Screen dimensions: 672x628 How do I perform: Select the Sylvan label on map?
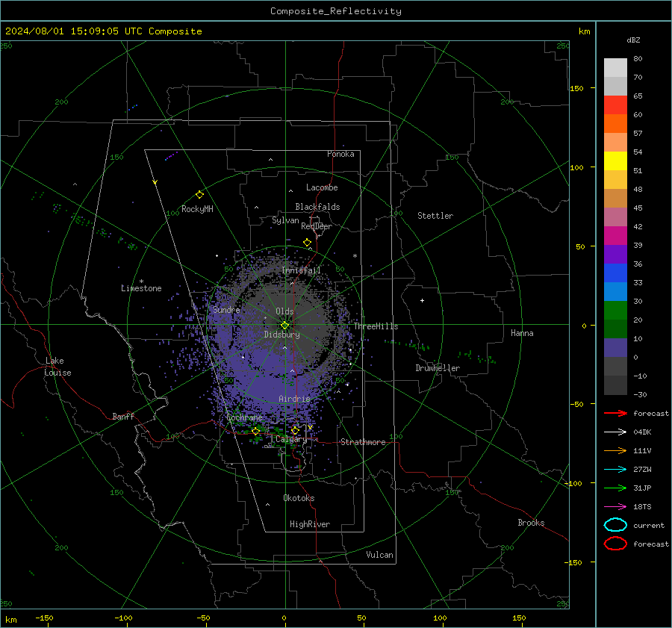(285, 220)
